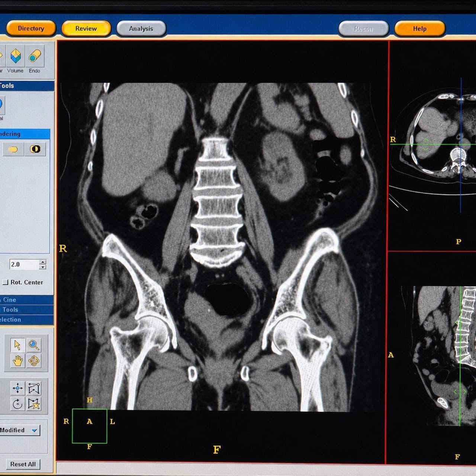Select the magnifying glass zoom tool
Viewport: 476px width, 476px height.
pyautogui.click(x=34, y=345)
